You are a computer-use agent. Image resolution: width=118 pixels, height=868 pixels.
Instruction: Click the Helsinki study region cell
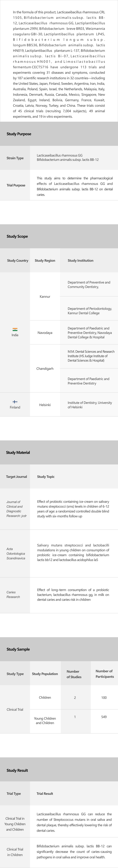45,405
